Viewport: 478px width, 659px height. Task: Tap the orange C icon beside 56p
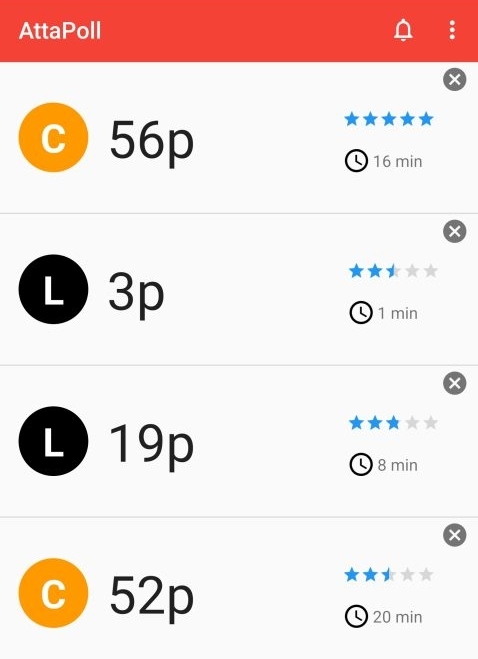pyautogui.click(x=53, y=137)
